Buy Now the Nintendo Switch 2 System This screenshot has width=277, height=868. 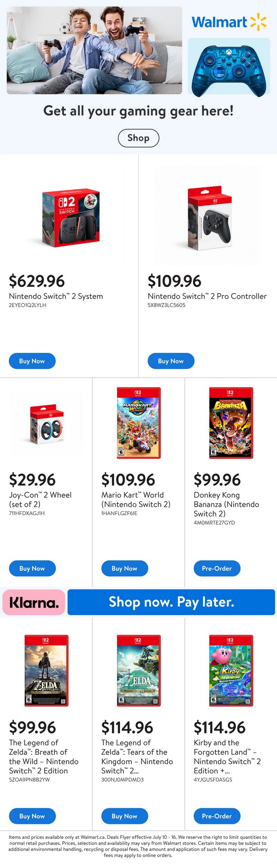coord(32,361)
